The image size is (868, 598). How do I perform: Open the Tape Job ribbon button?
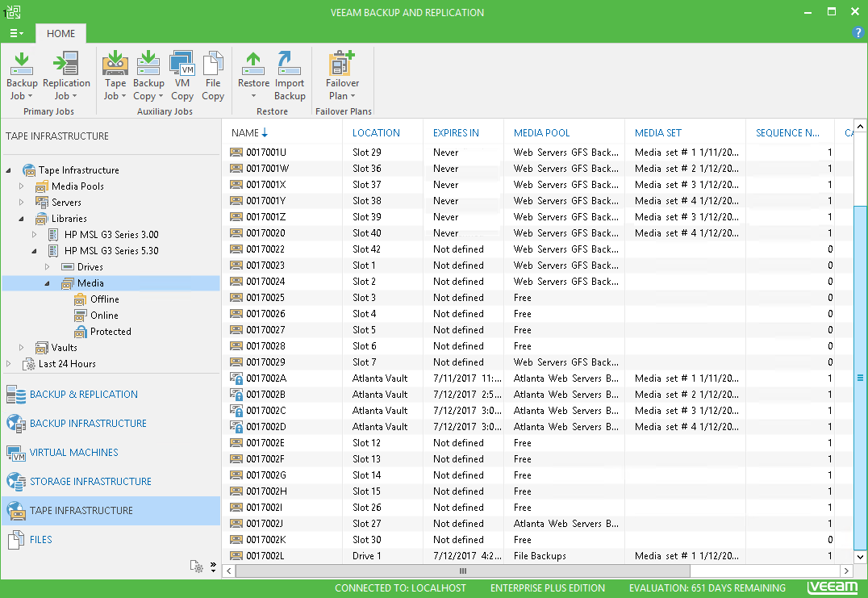click(115, 77)
